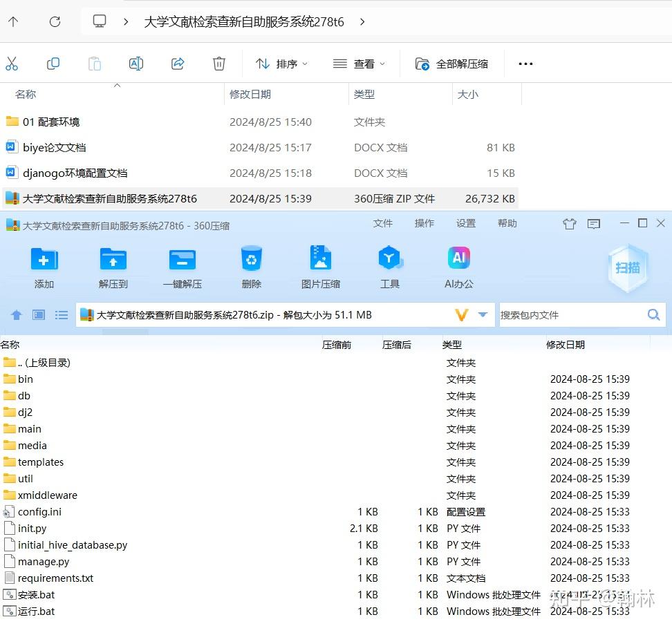Sort by 修改日期 column in 360压缩
This screenshot has height=626, width=672.
pos(566,345)
